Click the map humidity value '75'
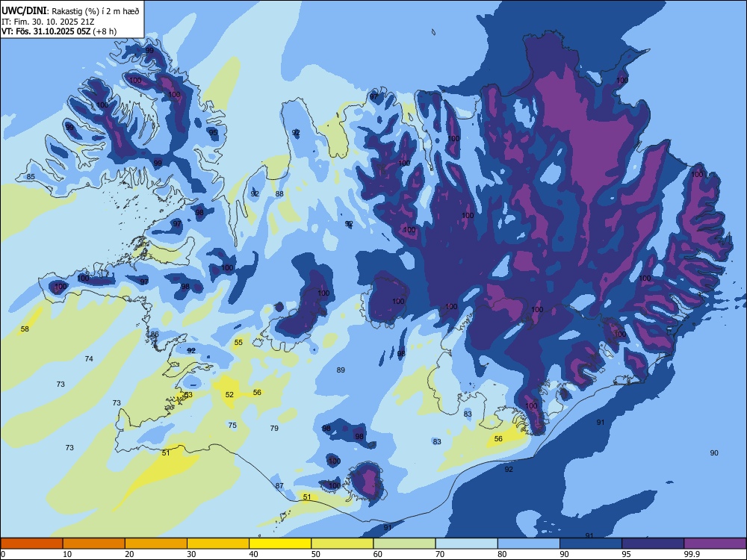This screenshot has height=560, width=747. click(x=232, y=426)
